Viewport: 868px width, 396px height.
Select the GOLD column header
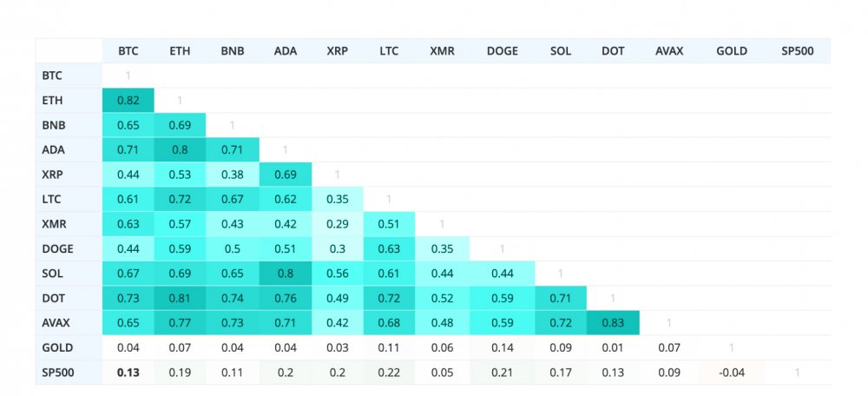click(732, 51)
